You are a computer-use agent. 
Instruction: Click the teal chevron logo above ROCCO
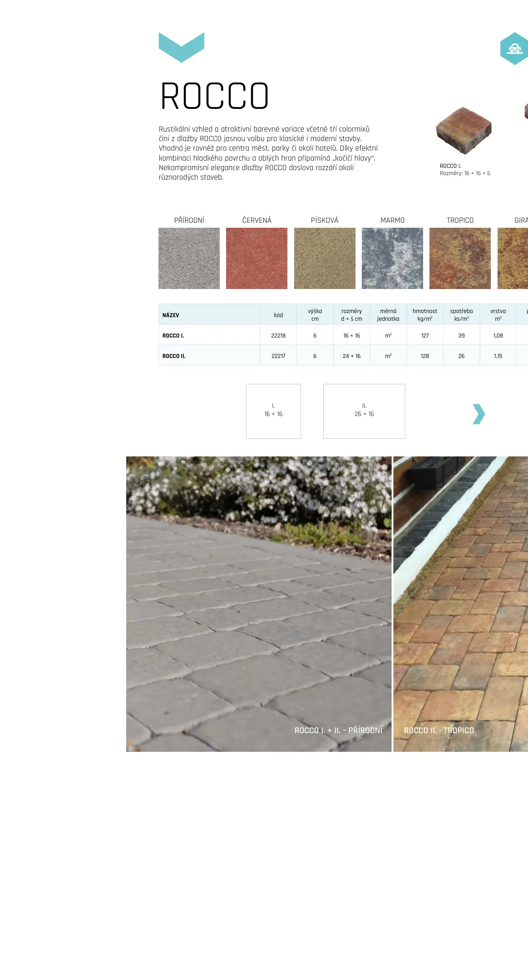(x=181, y=47)
